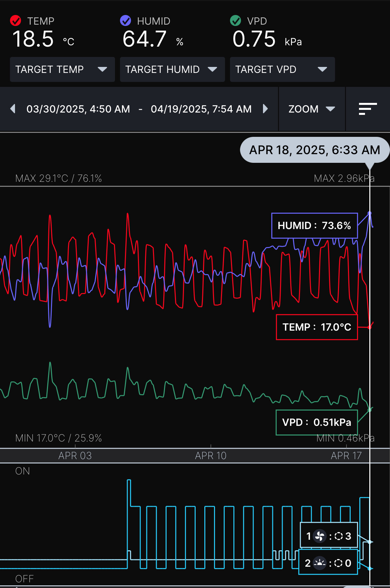Select the TEMP 17.0°C data label
Viewport: 390px width, 588px height.
point(317,327)
